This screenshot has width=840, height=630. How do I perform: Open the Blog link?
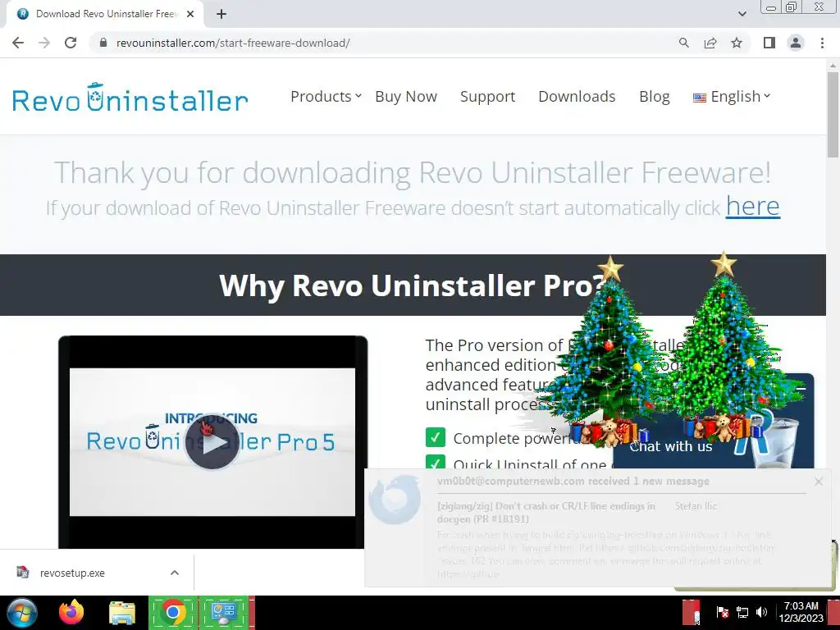click(x=654, y=97)
